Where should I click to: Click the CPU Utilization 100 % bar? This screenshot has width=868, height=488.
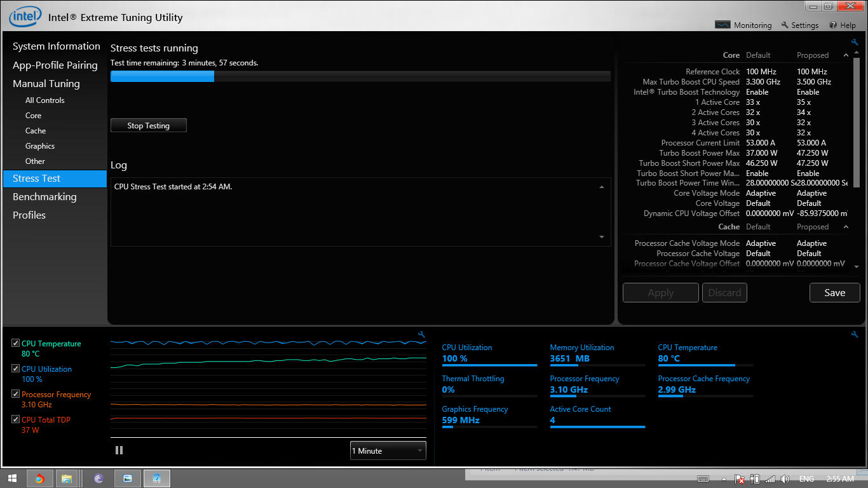pos(489,365)
